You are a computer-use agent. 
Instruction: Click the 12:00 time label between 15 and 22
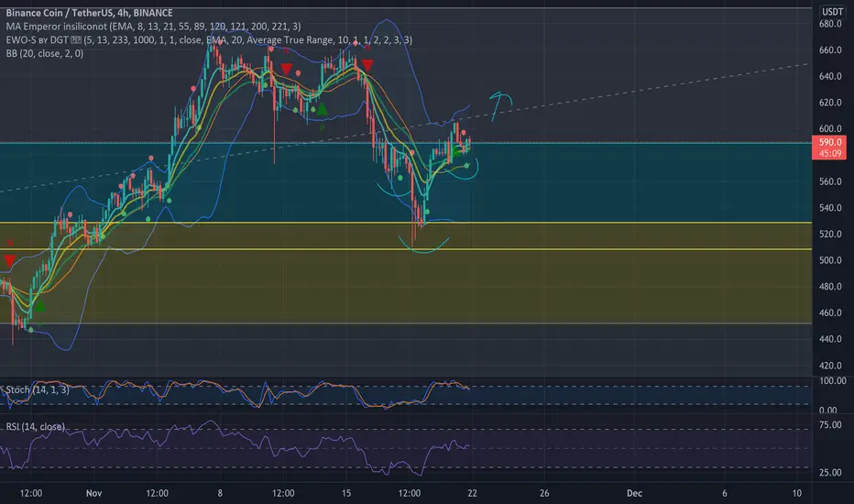[x=409, y=493]
